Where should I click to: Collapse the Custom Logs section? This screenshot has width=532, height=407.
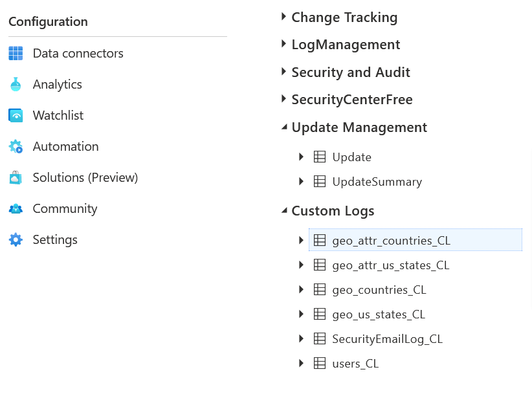pos(284,210)
